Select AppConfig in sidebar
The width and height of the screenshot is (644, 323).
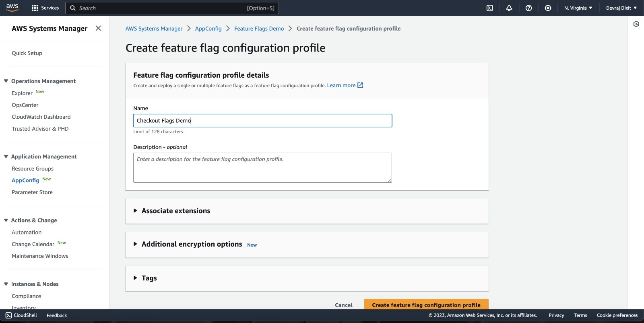coord(25,180)
